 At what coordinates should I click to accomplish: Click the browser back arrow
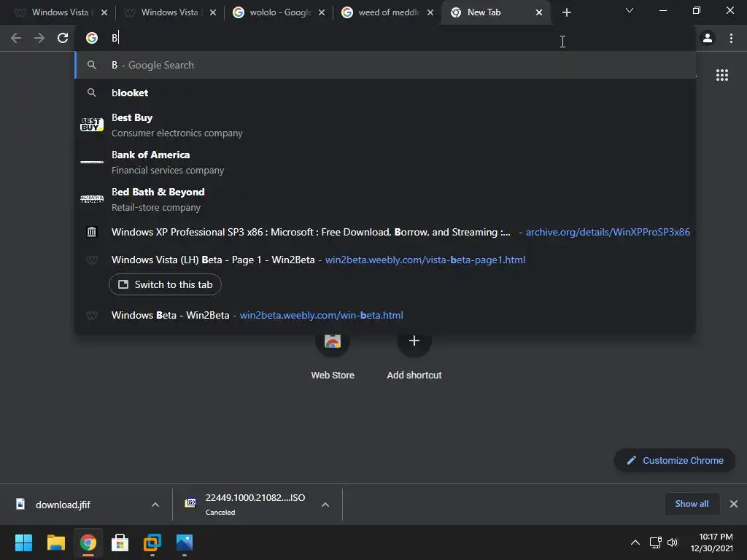[x=16, y=38]
